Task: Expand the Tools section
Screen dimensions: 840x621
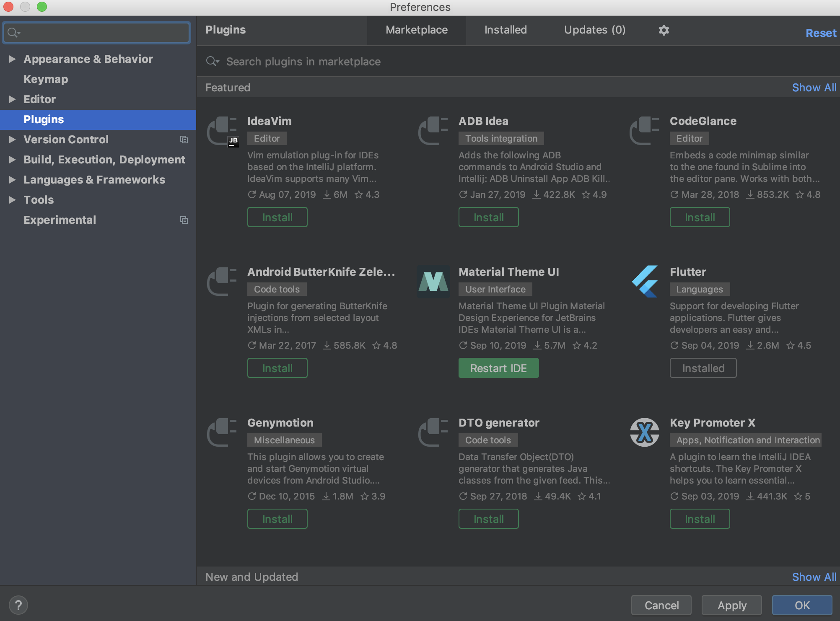Action: pyautogui.click(x=12, y=200)
